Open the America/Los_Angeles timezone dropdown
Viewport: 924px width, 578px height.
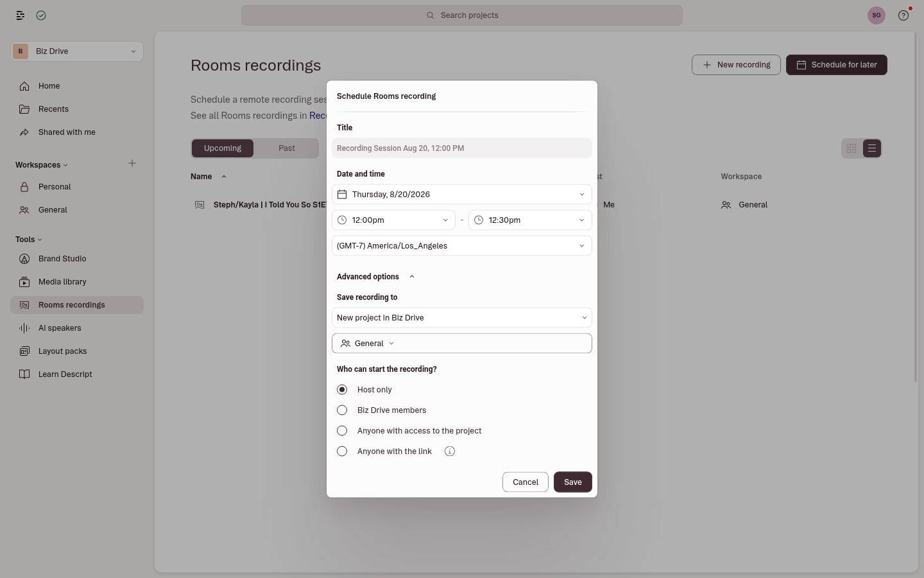tap(462, 246)
